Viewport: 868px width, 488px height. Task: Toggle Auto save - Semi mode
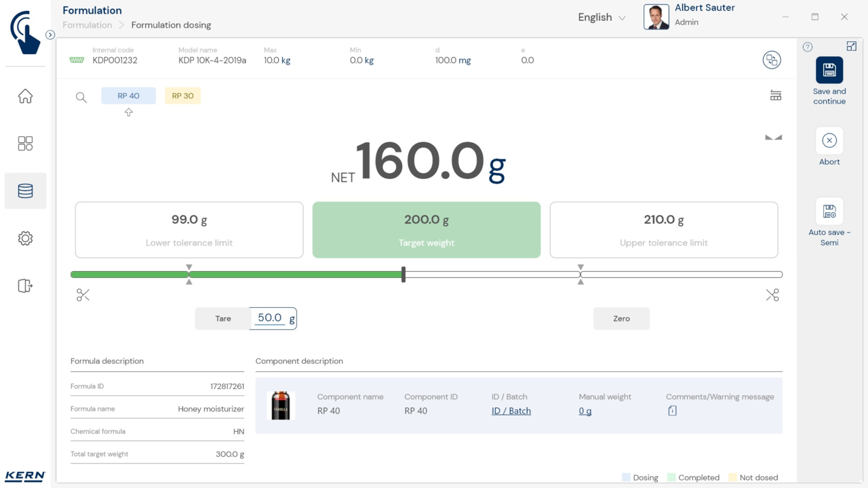pyautogui.click(x=829, y=212)
